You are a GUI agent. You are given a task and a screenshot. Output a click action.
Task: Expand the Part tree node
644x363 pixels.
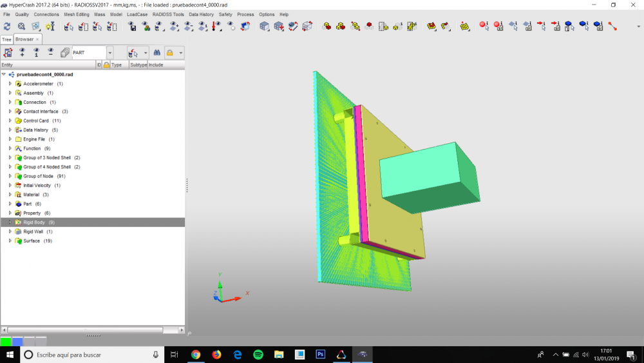click(x=10, y=204)
